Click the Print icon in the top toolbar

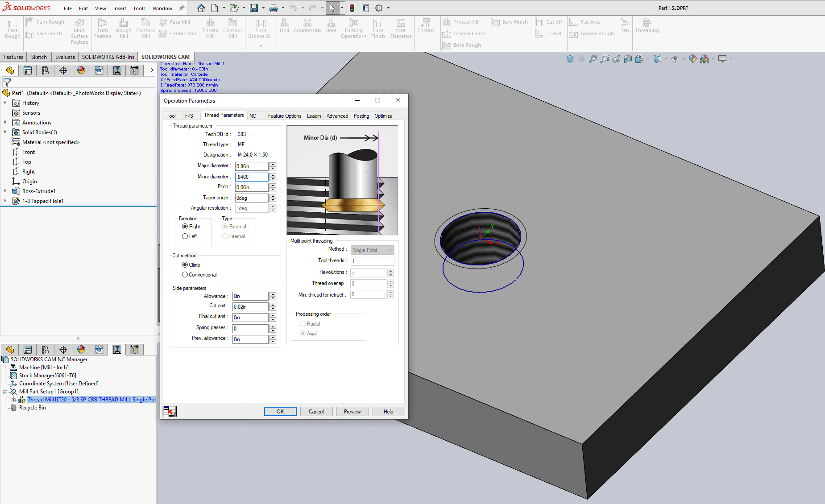274,8
